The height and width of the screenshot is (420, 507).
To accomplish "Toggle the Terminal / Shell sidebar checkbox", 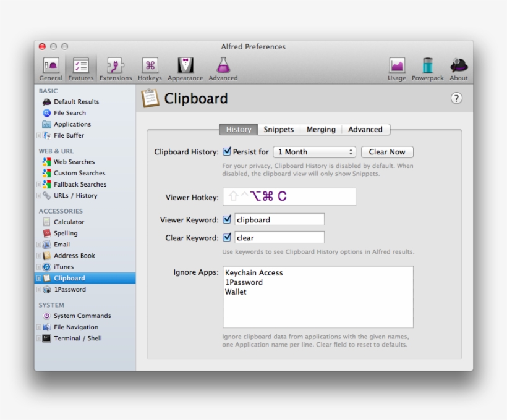I will pos(38,338).
